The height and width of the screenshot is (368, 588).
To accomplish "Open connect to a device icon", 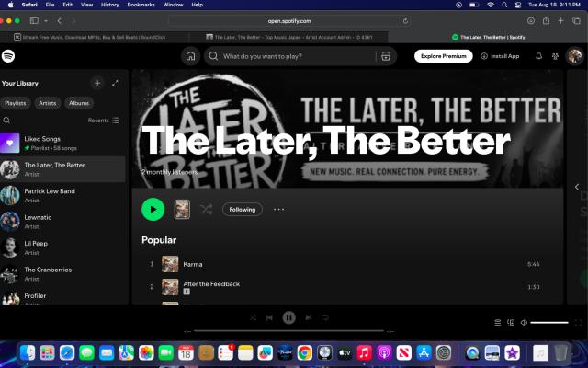I will pos(511,323).
